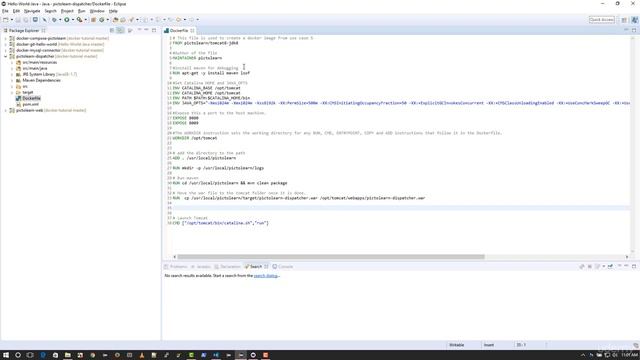
Task: Open the Search menu
Action: pos(51,11)
